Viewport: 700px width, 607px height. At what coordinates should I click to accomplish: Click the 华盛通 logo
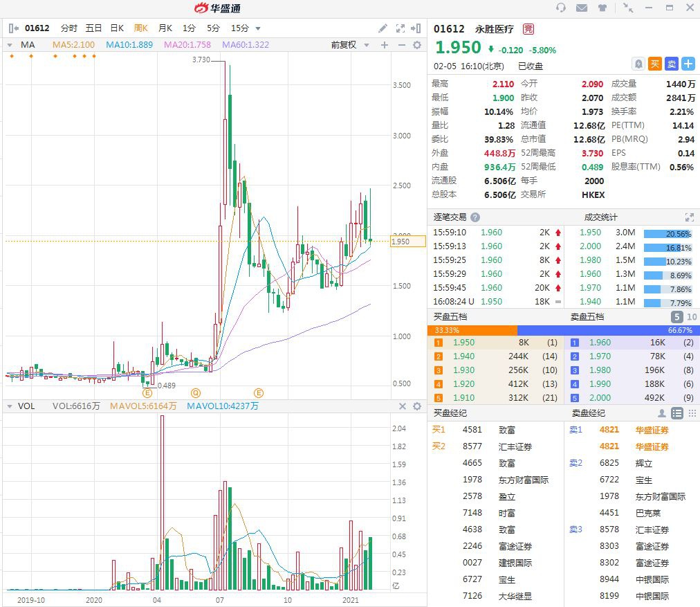[217, 8]
